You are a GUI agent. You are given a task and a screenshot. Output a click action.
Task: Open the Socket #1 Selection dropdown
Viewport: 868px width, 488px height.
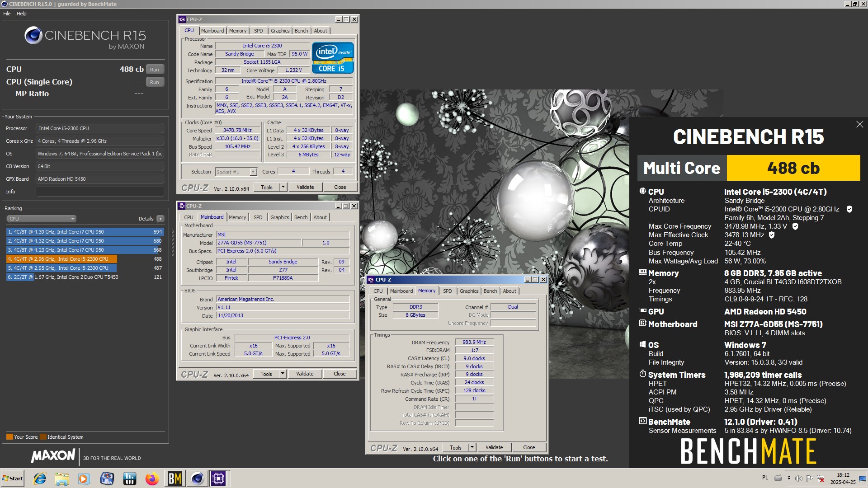click(236, 172)
